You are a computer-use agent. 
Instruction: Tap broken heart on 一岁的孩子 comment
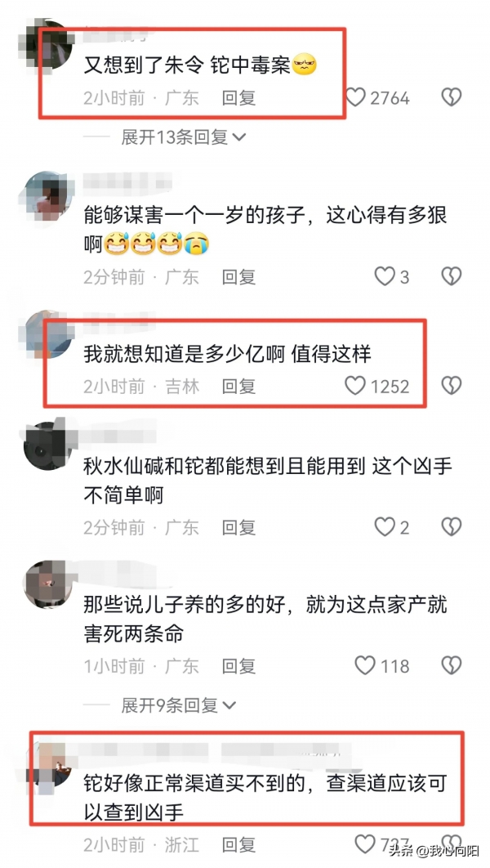click(452, 276)
